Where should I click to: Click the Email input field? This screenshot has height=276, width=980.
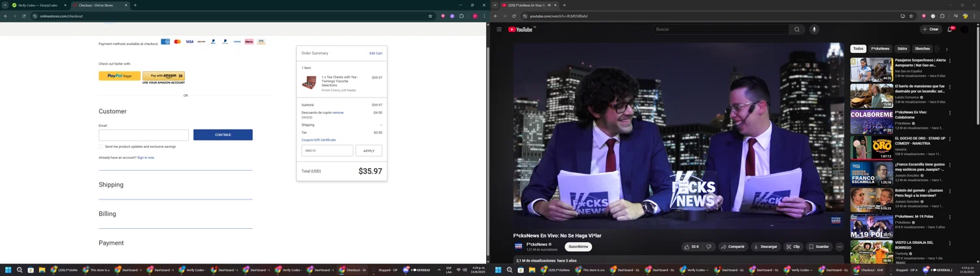144,135
